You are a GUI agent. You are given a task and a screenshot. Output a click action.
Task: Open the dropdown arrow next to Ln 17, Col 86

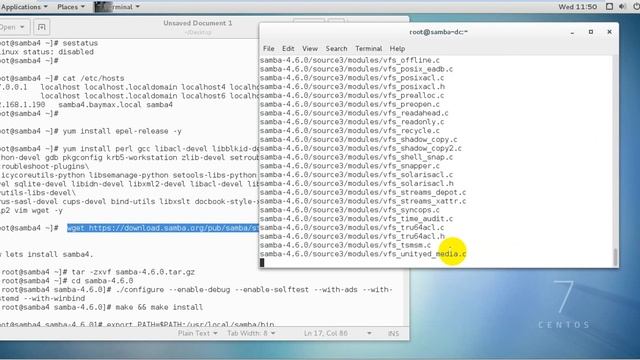tap(369, 333)
